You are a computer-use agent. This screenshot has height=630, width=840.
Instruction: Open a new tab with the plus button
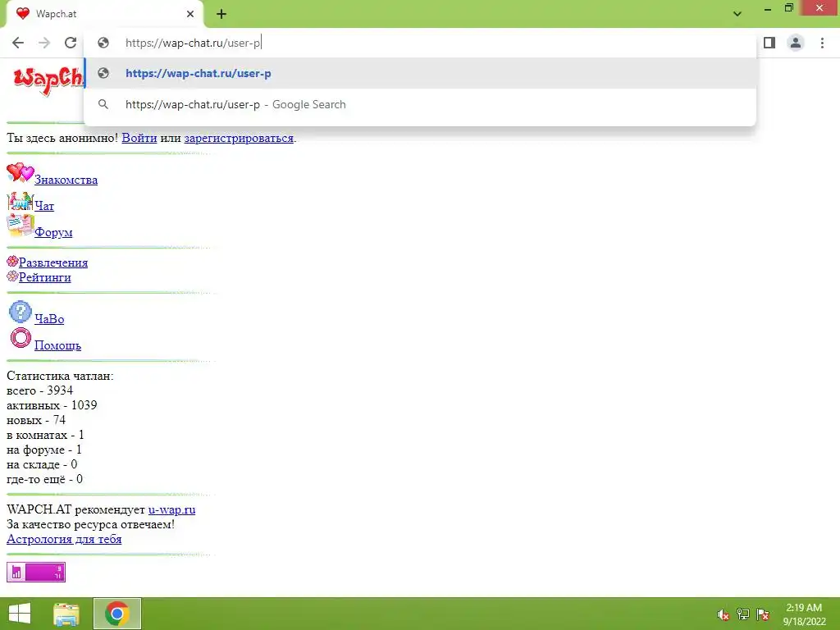[x=221, y=14]
